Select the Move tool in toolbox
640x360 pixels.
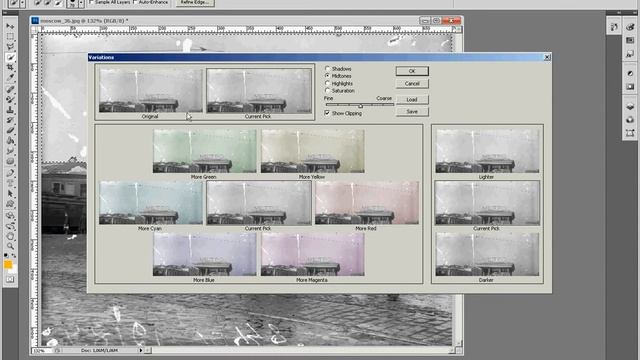[10, 27]
